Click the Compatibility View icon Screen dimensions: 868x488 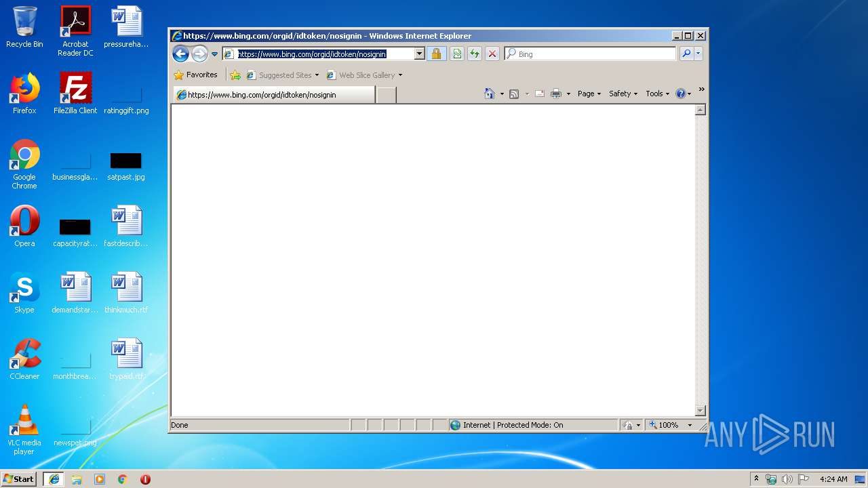click(x=457, y=54)
